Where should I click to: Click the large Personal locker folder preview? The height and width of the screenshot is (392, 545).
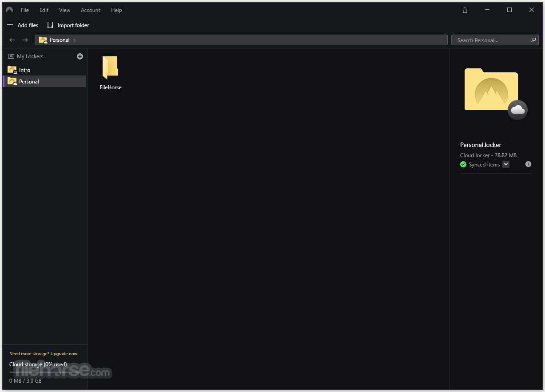click(x=491, y=89)
